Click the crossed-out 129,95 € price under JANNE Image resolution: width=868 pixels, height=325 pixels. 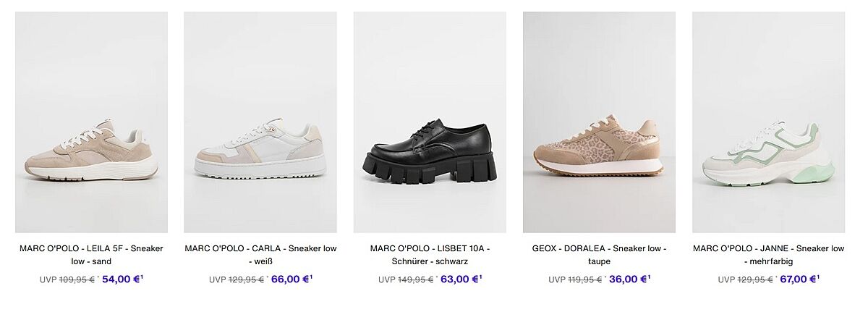pos(754,280)
